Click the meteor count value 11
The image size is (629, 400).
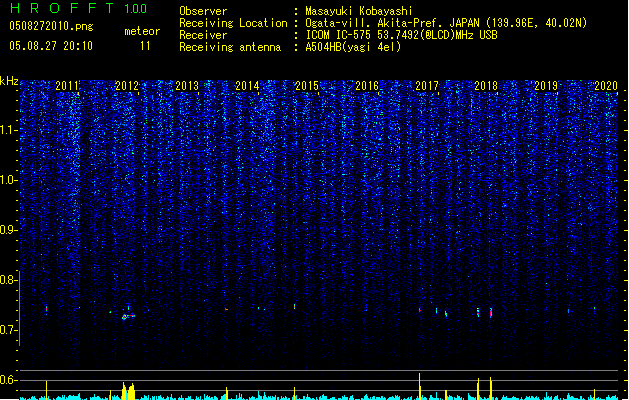[x=145, y=46]
